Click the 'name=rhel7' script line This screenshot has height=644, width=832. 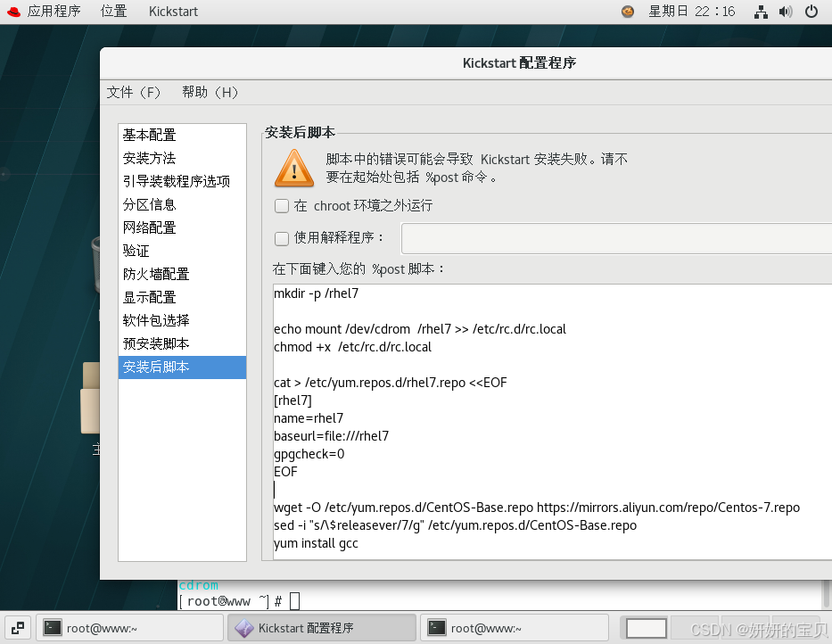pyautogui.click(x=309, y=418)
